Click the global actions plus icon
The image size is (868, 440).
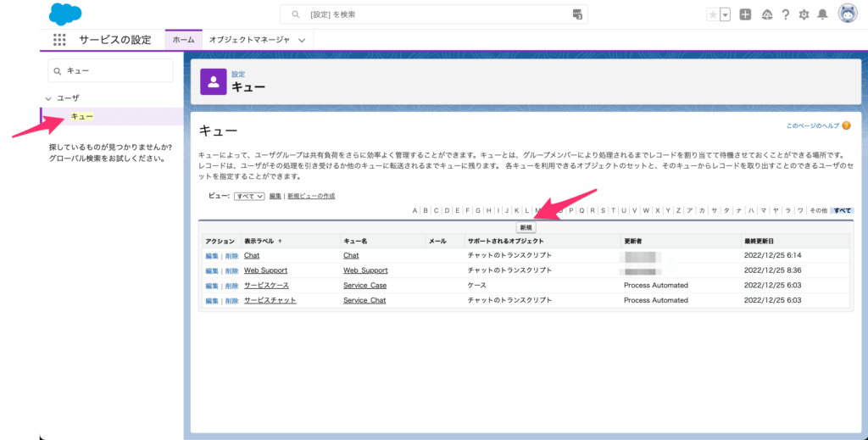pos(746,15)
